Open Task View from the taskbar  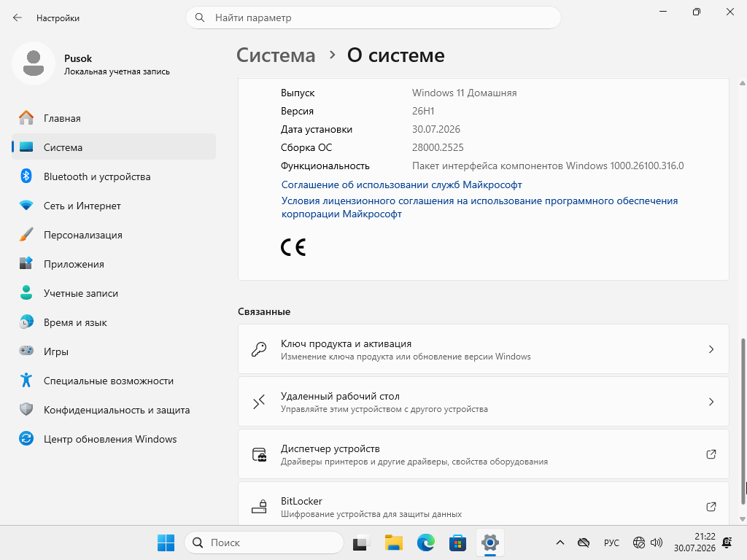[x=361, y=542]
